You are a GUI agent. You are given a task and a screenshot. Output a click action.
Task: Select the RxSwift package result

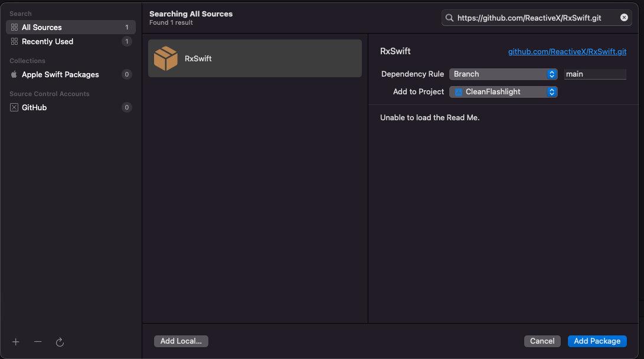click(x=254, y=58)
